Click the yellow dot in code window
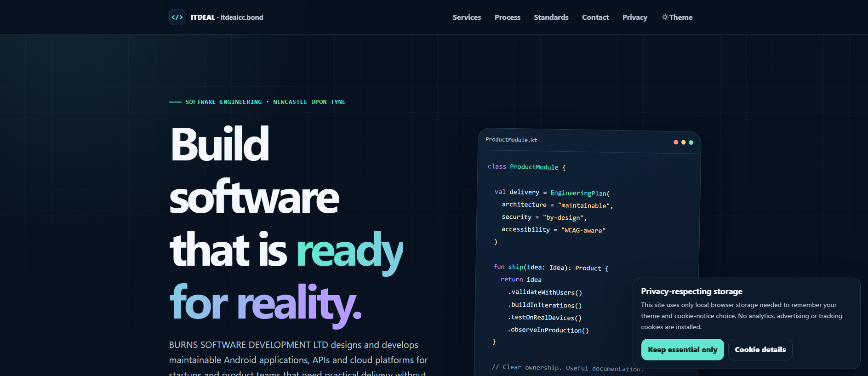Viewport: 868px width, 376px height. tap(684, 142)
